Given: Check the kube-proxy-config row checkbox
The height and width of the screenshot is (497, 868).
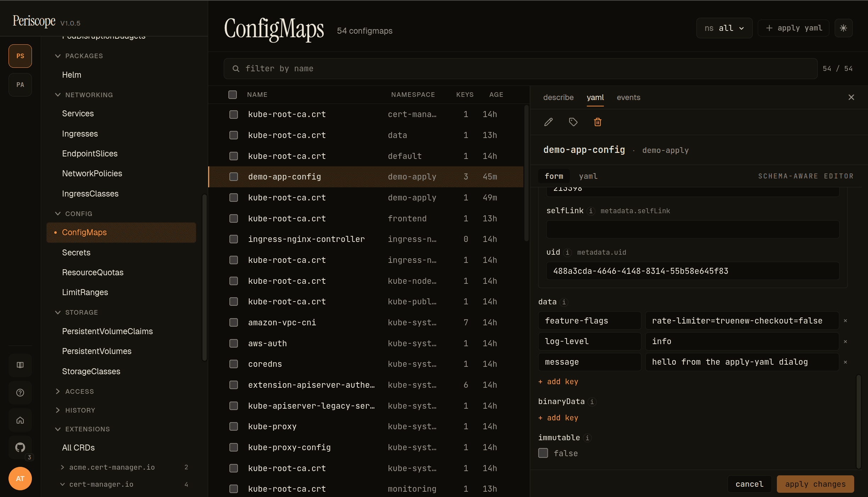Looking at the screenshot, I should [234, 447].
